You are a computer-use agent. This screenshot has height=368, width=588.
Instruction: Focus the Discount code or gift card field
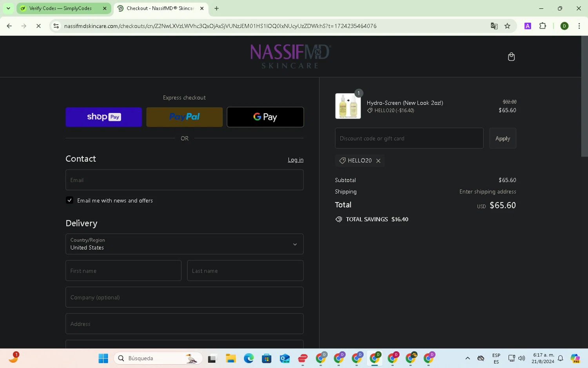(409, 138)
